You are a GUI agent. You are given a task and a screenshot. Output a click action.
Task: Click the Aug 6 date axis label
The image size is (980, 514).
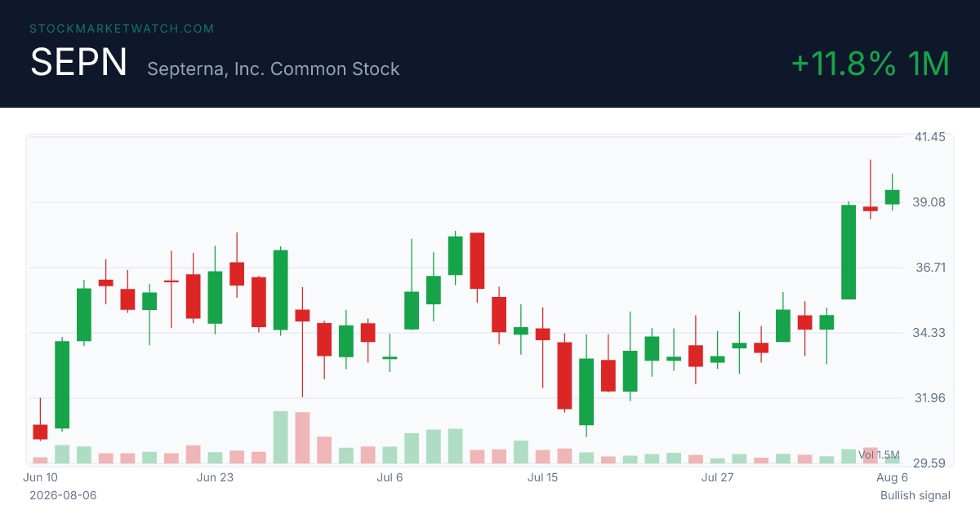click(892, 477)
